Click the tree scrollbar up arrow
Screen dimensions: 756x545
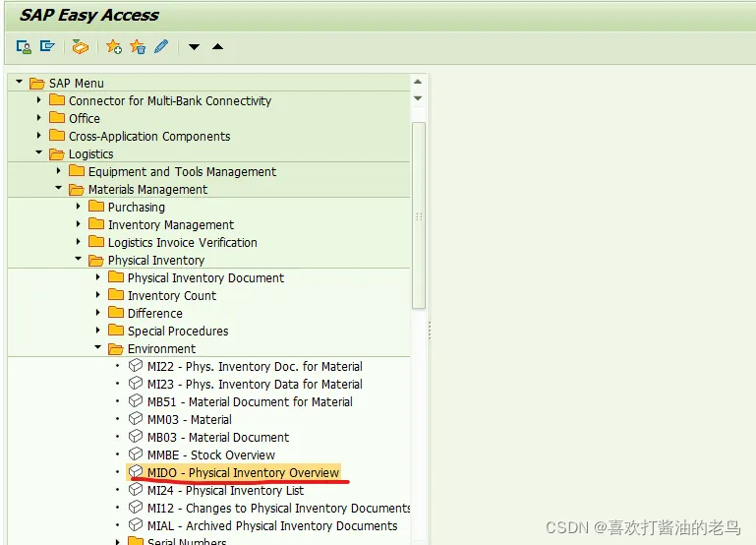[x=418, y=82]
